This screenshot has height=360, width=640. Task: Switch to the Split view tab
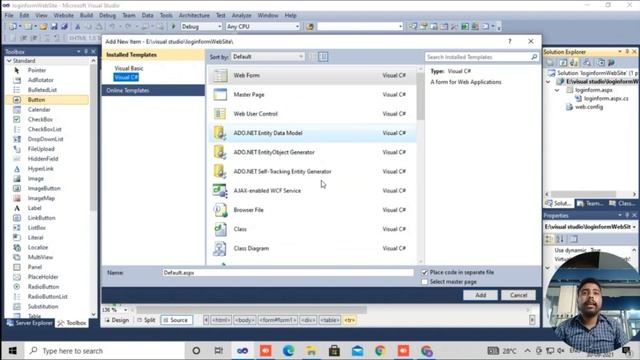146,320
